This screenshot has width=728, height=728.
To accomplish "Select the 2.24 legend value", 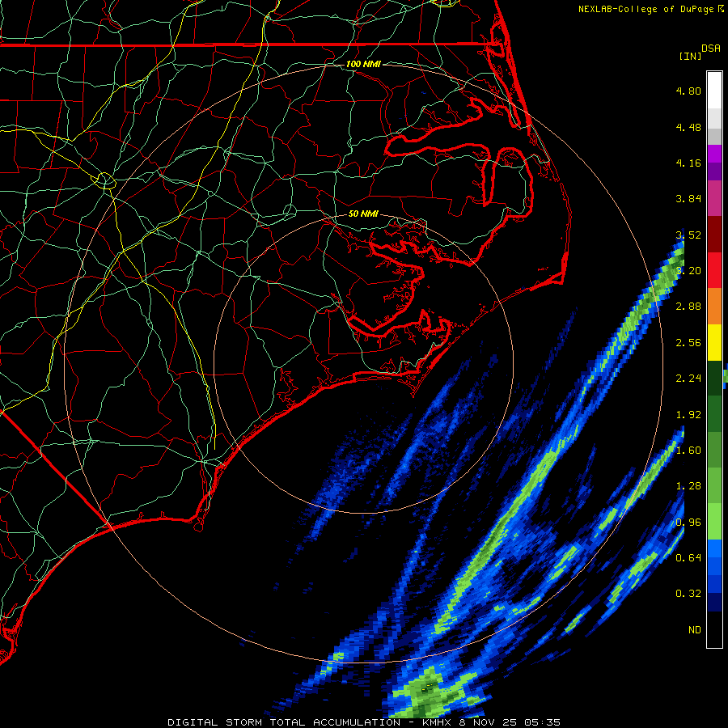I will click(x=688, y=379).
